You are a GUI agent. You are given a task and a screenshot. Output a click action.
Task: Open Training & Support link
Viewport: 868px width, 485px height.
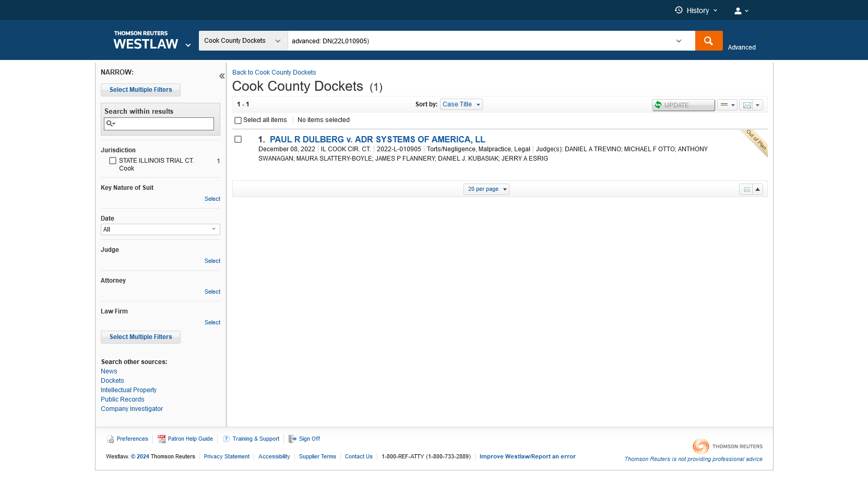(x=256, y=439)
